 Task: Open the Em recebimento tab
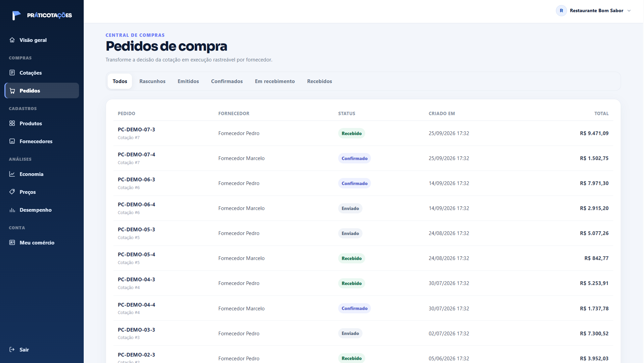(275, 81)
